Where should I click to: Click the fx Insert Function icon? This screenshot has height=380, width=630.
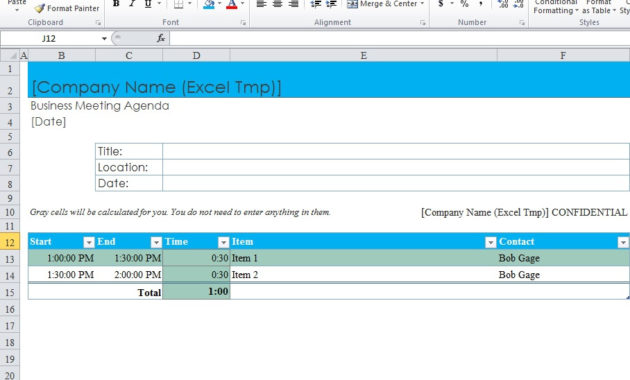(161, 38)
